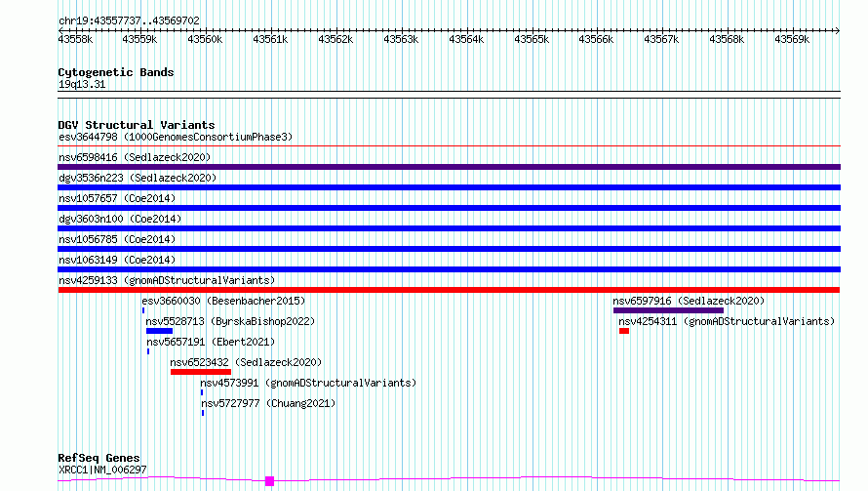The width and height of the screenshot is (868, 491).
Task: Click the esv3644798 variant label
Action: pyautogui.click(x=176, y=137)
